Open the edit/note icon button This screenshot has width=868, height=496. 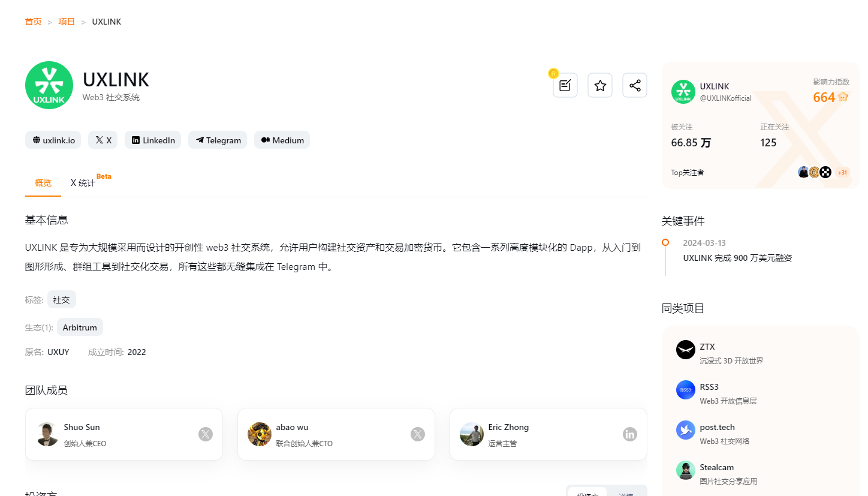tap(565, 85)
